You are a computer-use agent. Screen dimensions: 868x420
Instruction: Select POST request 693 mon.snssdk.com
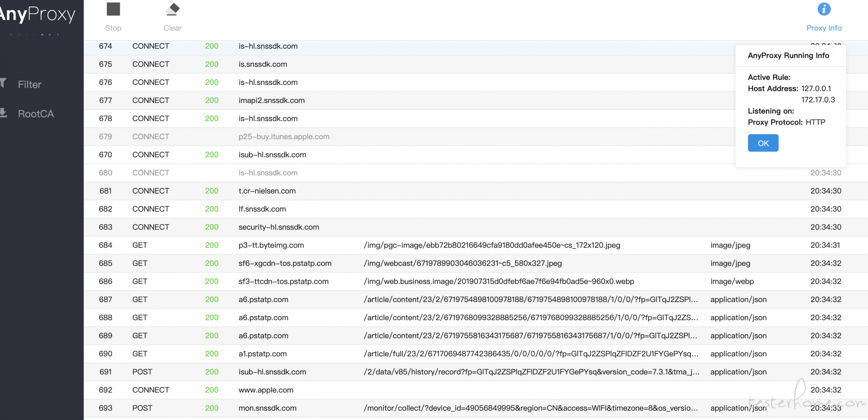click(x=476, y=408)
